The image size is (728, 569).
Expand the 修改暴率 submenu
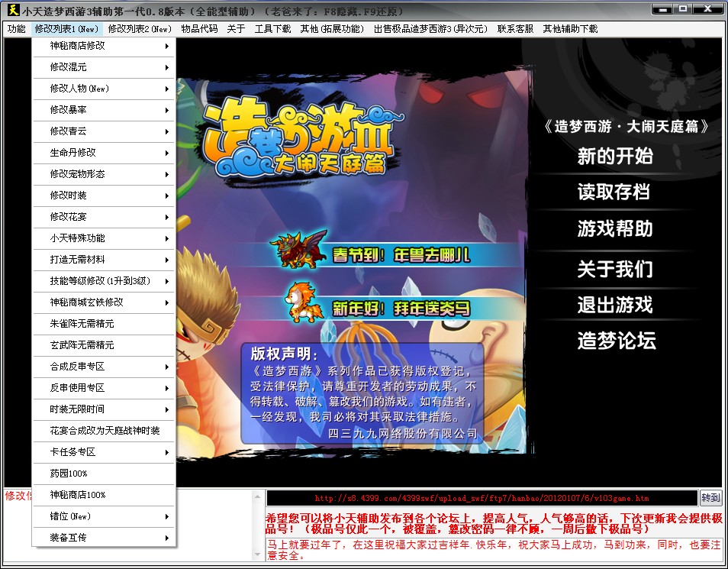pyautogui.click(x=104, y=110)
